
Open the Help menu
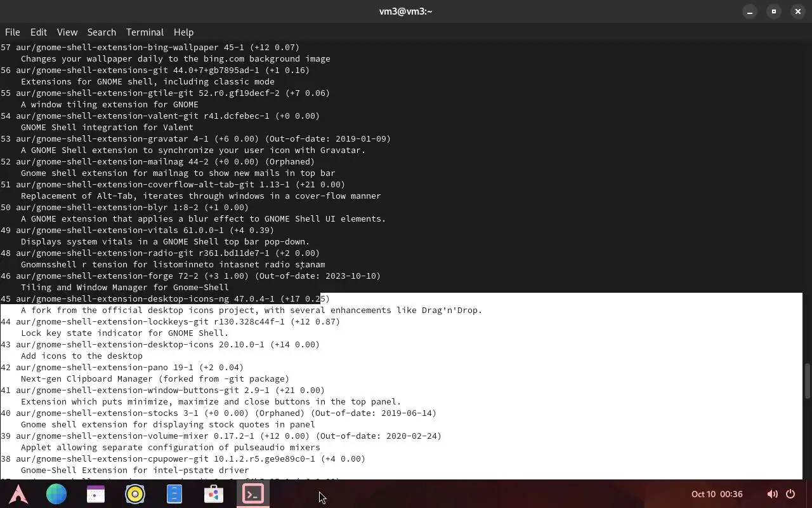[x=183, y=32]
